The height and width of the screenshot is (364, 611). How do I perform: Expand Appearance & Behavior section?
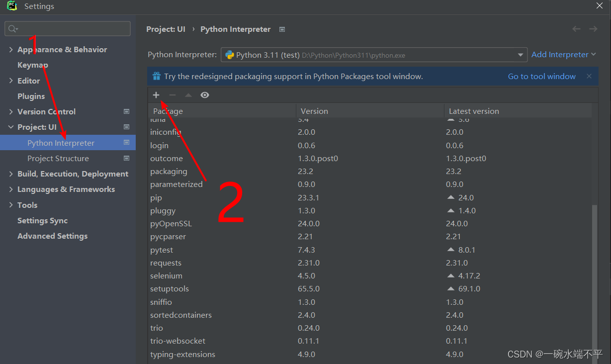[x=11, y=49]
